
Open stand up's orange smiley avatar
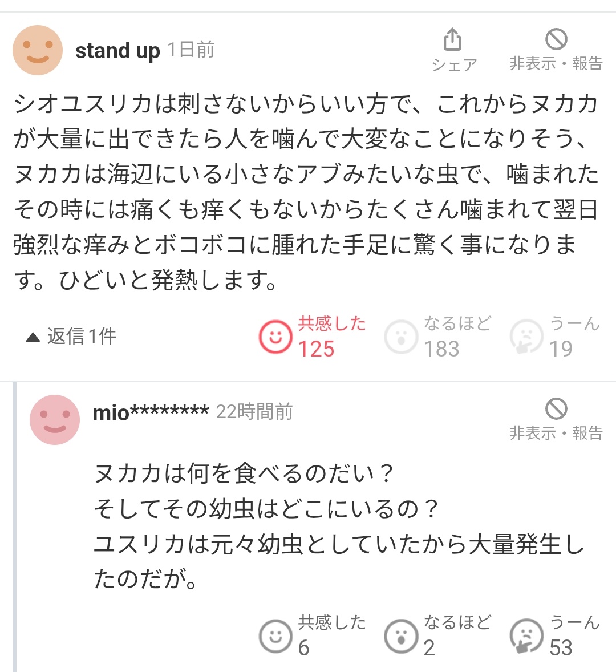(x=38, y=50)
